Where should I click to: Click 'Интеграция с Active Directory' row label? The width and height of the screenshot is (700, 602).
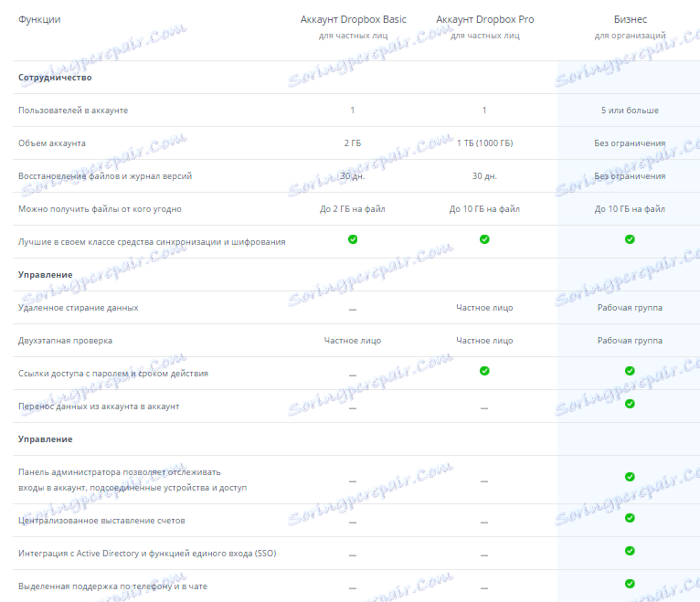[x=147, y=554]
